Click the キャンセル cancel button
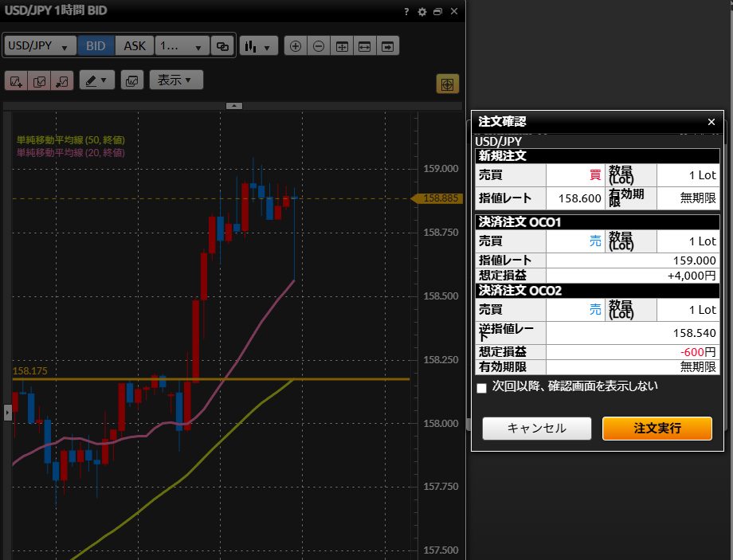Viewport: 733px width, 560px height. (x=536, y=428)
